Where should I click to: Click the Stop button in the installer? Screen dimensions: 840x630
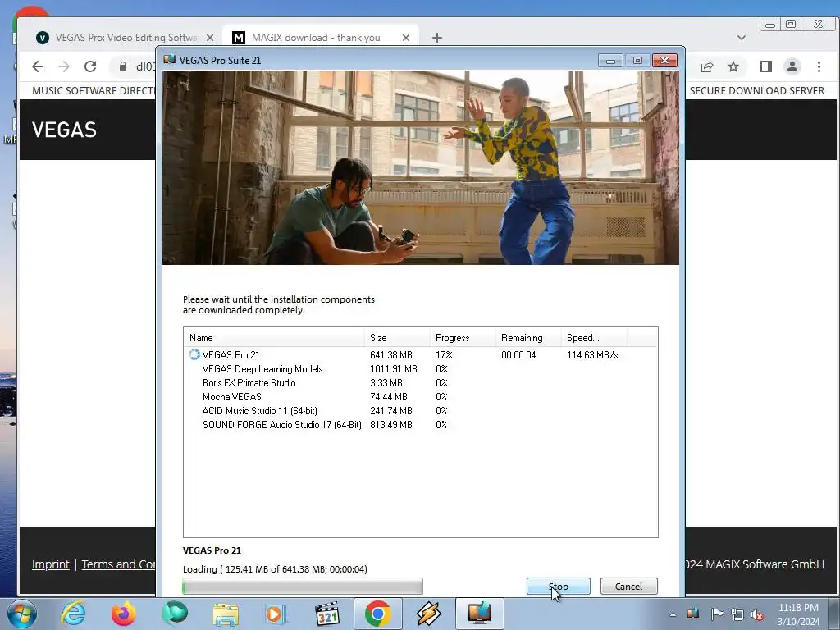[558, 586]
